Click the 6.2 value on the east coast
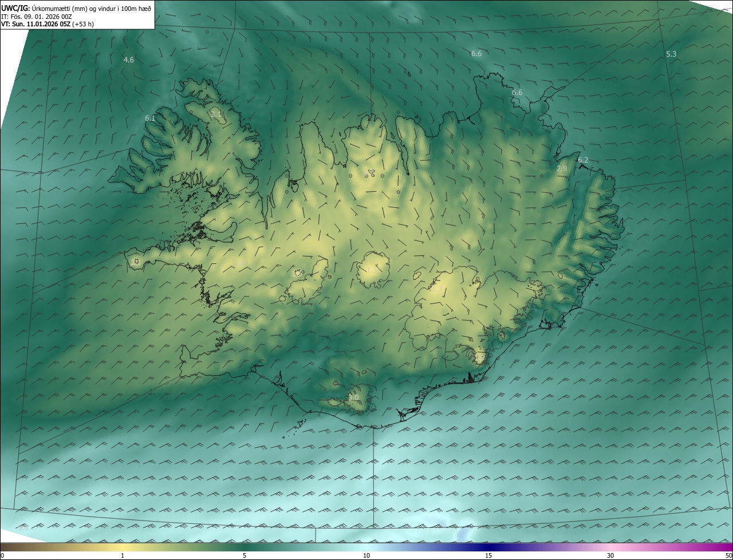This screenshot has width=733, height=560. (583, 160)
